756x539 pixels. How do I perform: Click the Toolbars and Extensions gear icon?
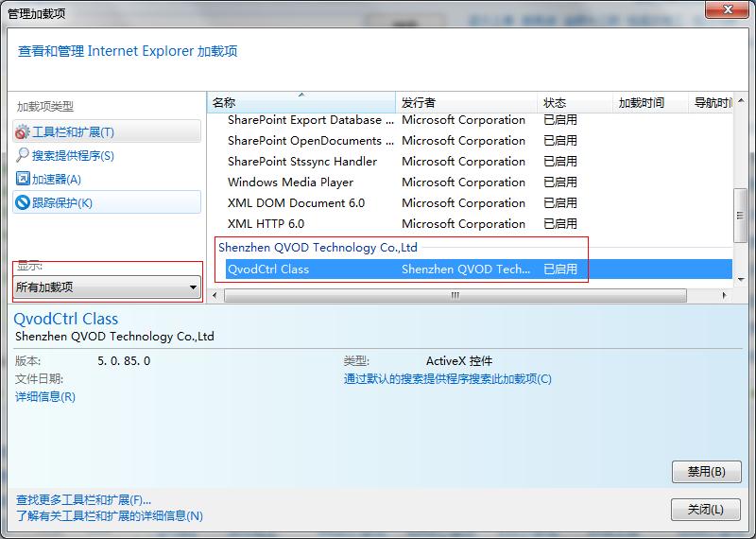point(23,132)
